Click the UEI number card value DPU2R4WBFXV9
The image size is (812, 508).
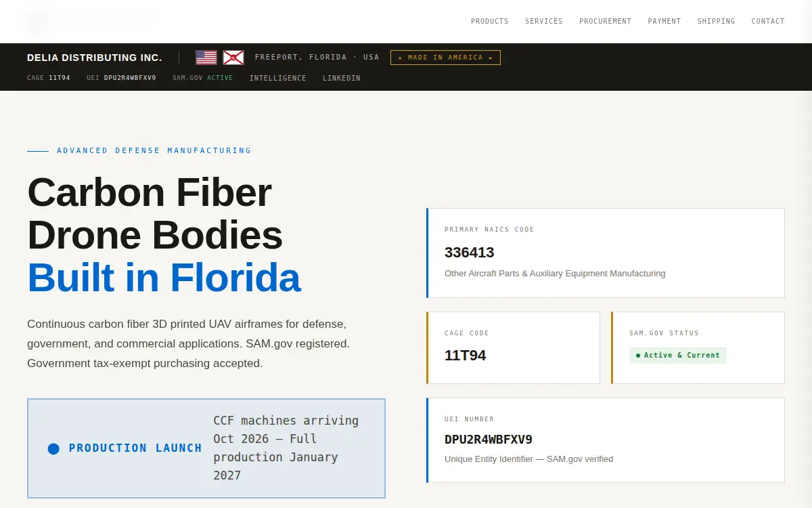point(489,440)
